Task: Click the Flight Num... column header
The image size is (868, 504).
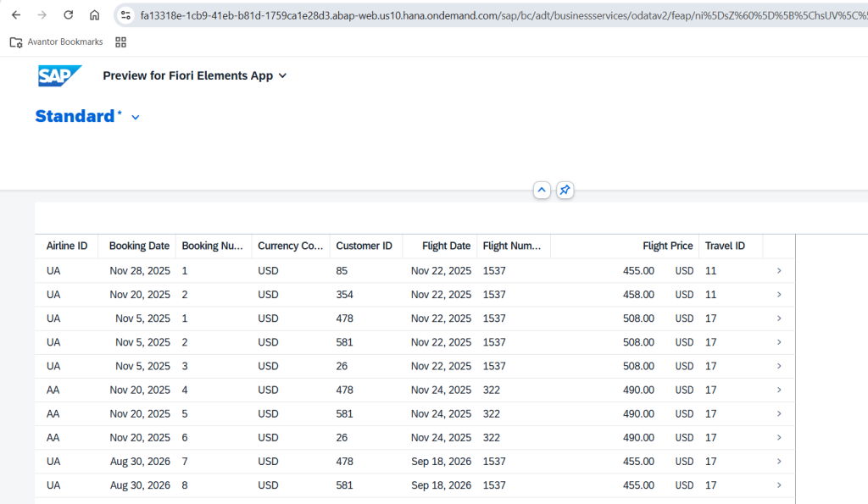Action: point(512,246)
